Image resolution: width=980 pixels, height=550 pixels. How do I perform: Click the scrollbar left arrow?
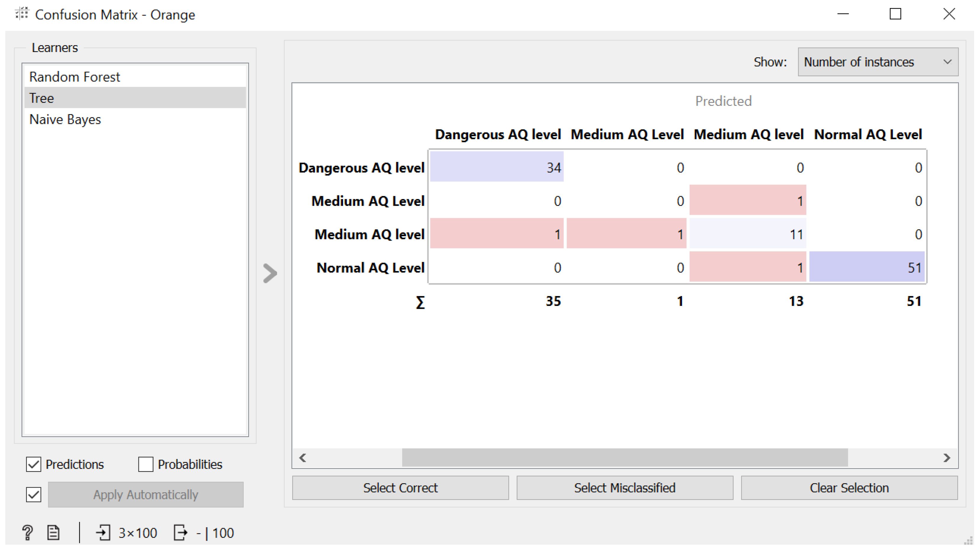point(303,457)
